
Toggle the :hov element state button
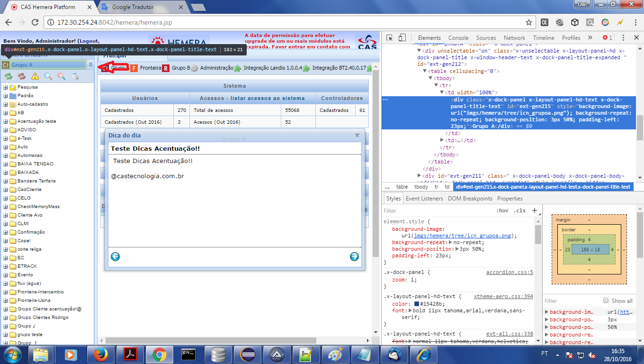[x=502, y=210]
